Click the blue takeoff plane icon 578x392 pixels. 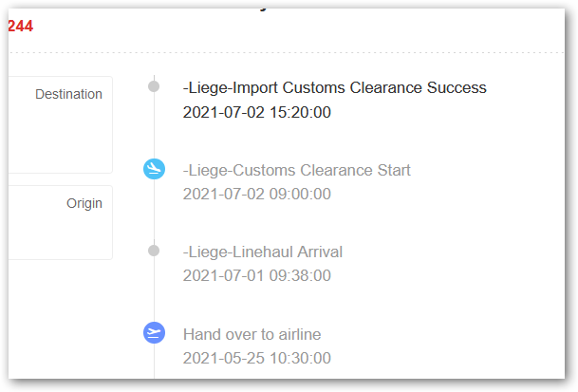[x=154, y=333]
